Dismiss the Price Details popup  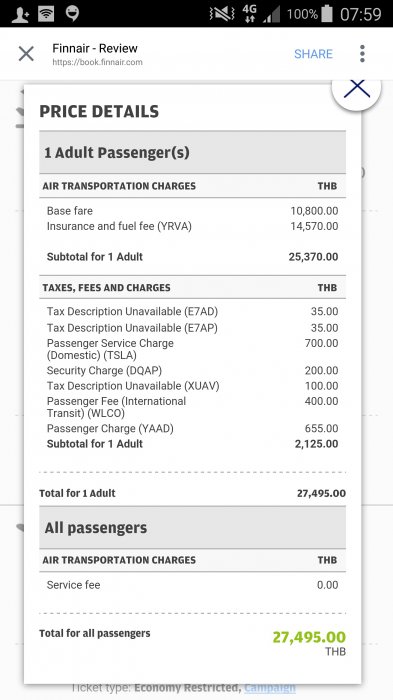pyautogui.click(x=356, y=88)
